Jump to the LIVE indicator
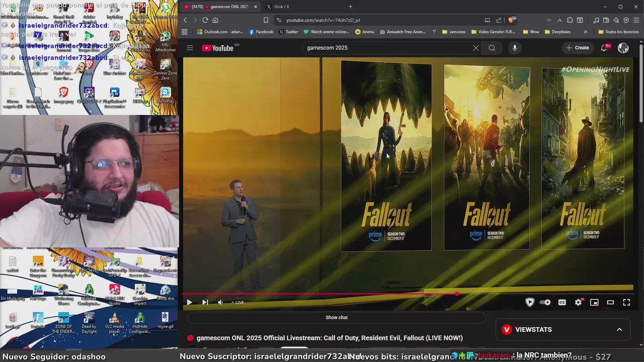 [238, 303]
